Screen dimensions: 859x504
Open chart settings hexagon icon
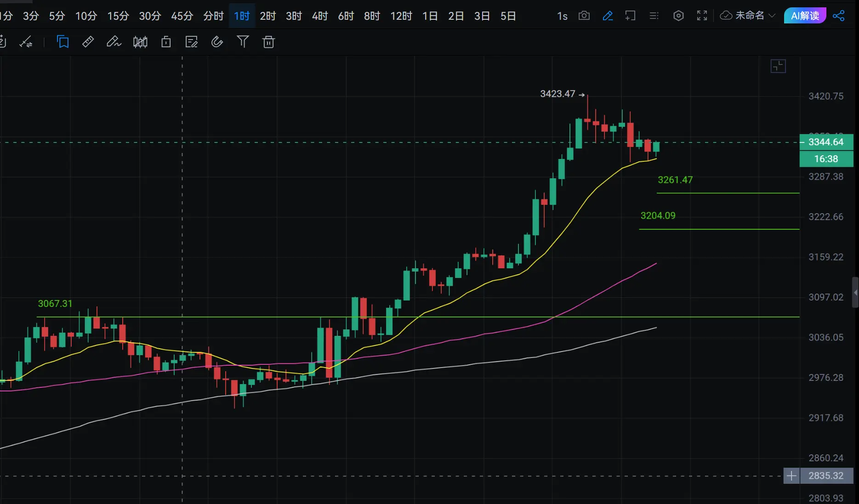(x=678, y=16)
